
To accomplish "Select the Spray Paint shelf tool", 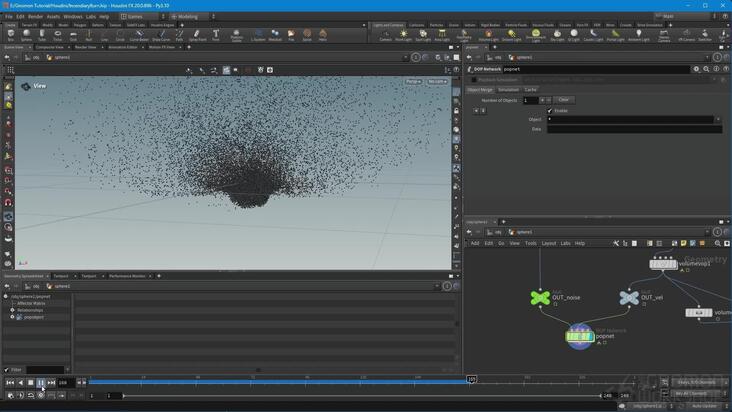I will (197, 35).
